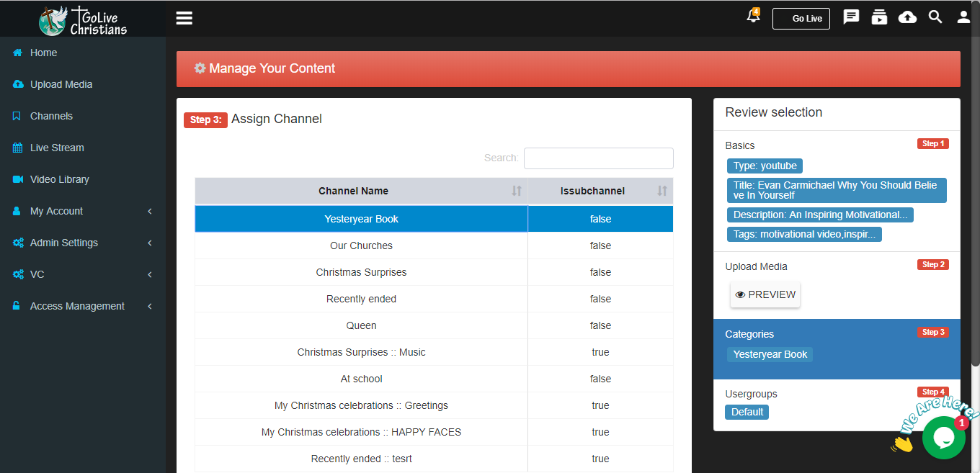Sort by Issubchannel column arrows
Screen dimensions: 980x473
(662, 191)
